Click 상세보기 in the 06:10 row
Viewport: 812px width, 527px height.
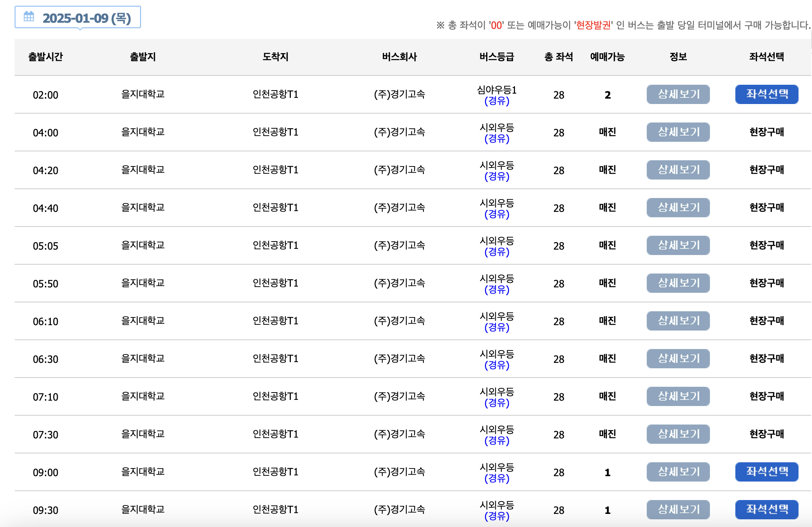click(678, 321)
